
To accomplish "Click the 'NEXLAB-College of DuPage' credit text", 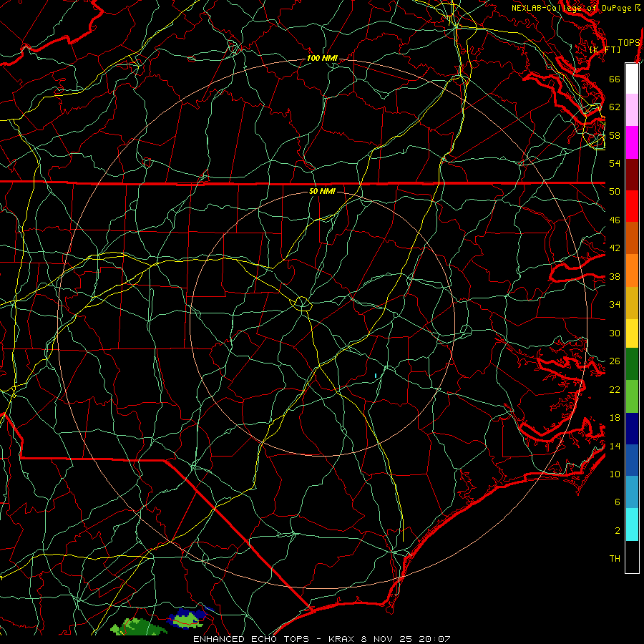I will coord(571,8).
